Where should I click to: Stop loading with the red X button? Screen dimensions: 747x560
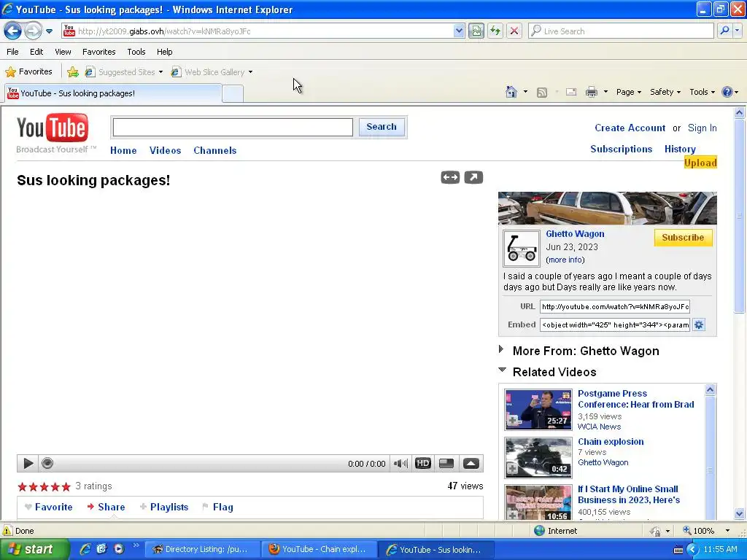click(x=514, y=31)
